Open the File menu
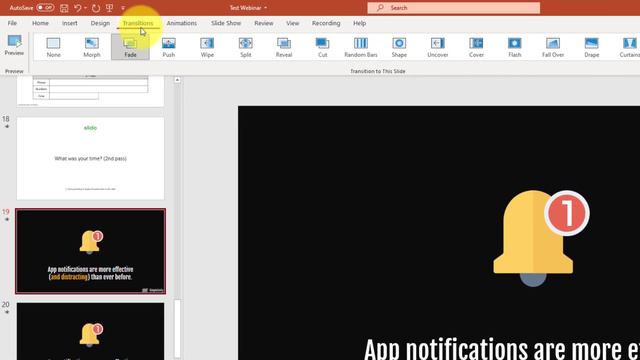Viewport: 640px width, 360px height. point(12,23)
